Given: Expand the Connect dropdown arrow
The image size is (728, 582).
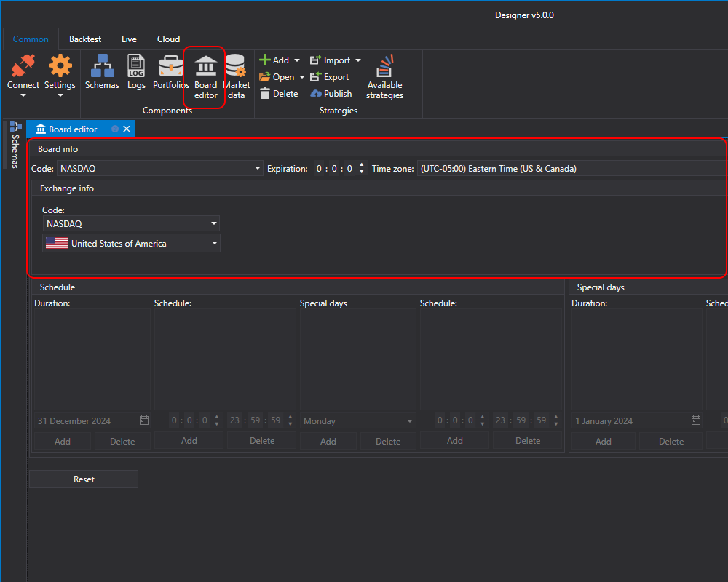Looking at the screenshot, I should [x=23, y=95].
